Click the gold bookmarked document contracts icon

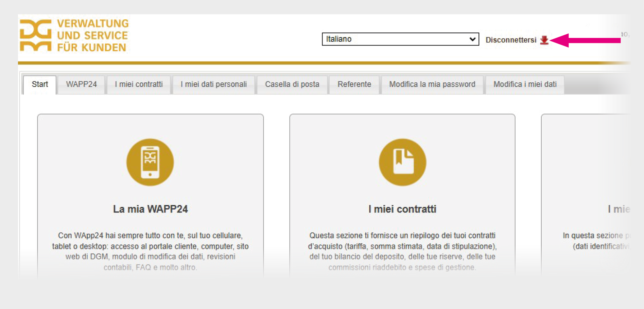pos(402,162)
